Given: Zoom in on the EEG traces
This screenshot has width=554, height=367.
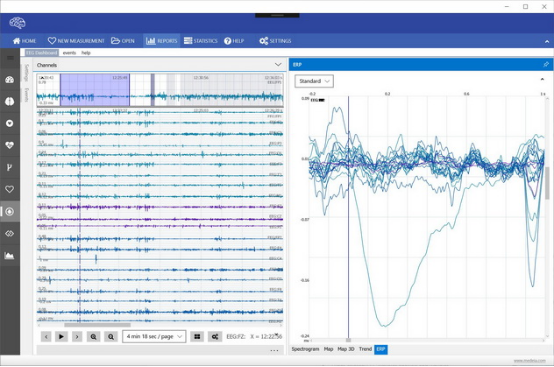Looking at the screenshot, I should [x=94, y=337].
